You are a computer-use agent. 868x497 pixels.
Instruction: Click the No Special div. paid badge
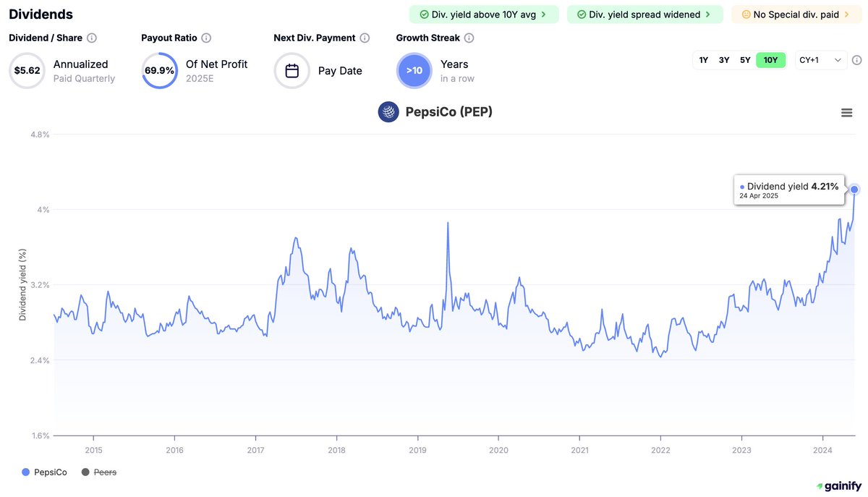click(x=796, y=14)
